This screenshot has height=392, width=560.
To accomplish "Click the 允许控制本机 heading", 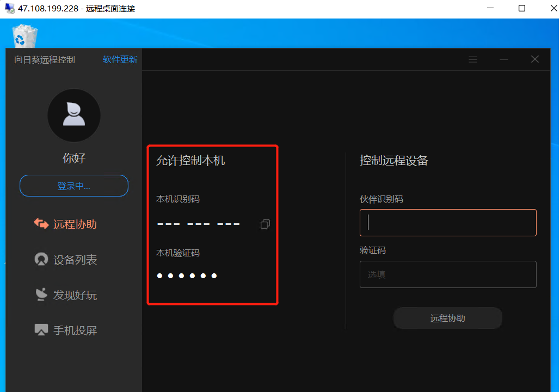I will (190, 161).
